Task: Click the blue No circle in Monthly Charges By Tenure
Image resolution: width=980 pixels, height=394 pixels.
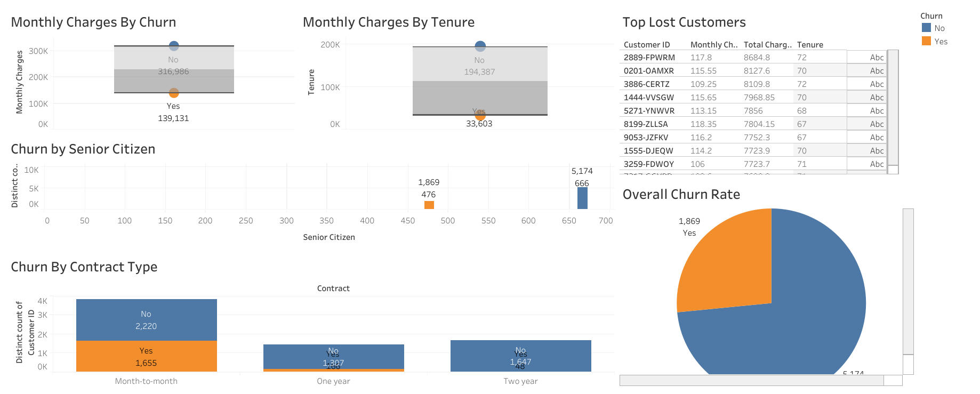Action: click(x=480, y=46)
